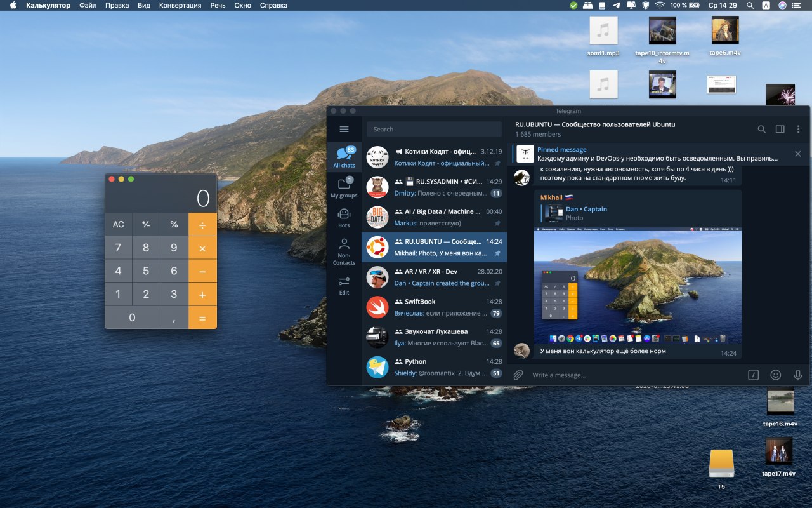
Task: Click digit 0 on the calculator
Action: [132, 317]
